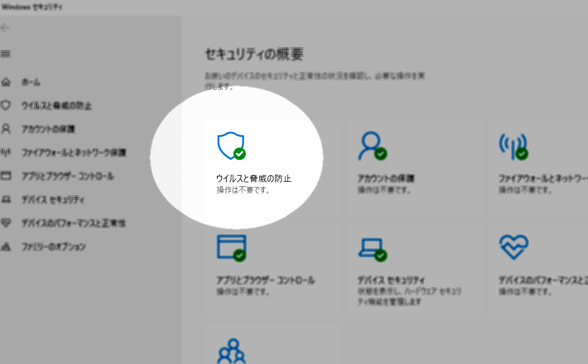This screenshot has width=588, height=364.
Task: Click the large laptop icon on device security tile
Action: (x=372, y=247)
